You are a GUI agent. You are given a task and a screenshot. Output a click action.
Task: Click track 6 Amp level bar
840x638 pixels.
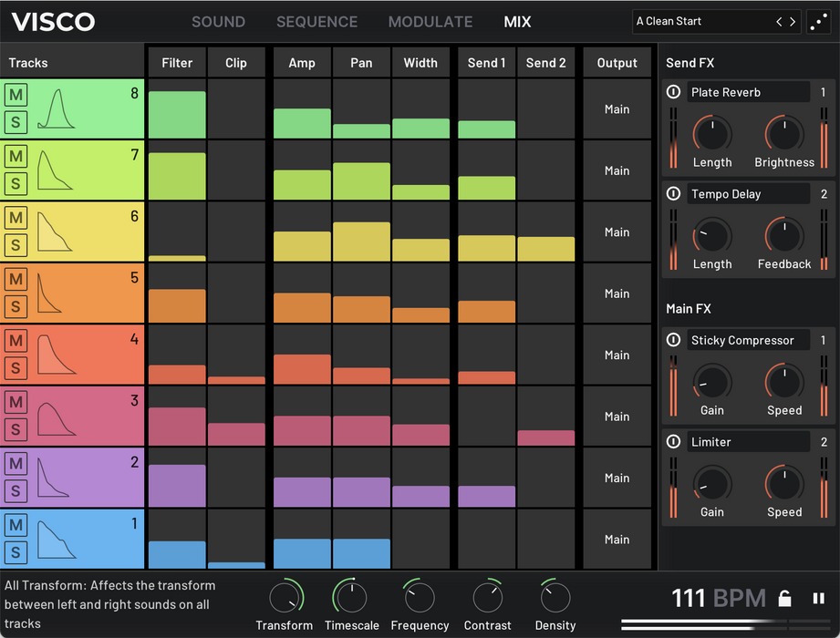coord(302,246)
